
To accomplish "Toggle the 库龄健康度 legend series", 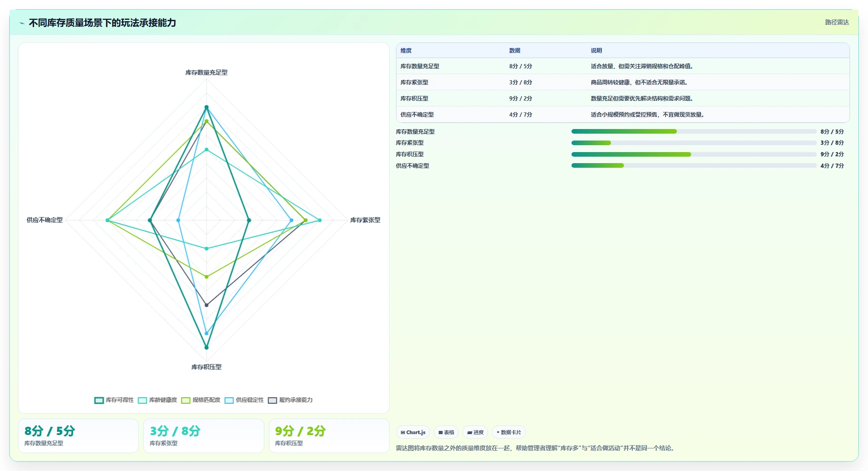I will [157, 400].
